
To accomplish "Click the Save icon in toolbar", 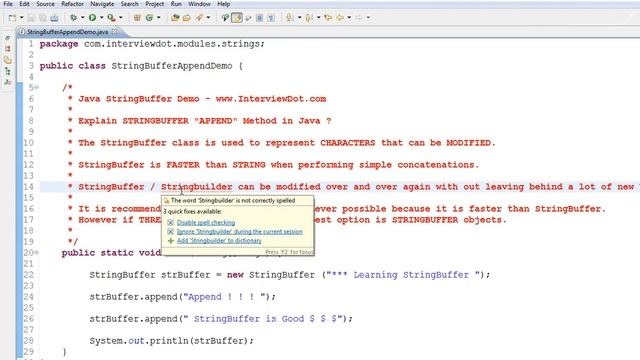I will click(31, 18).
